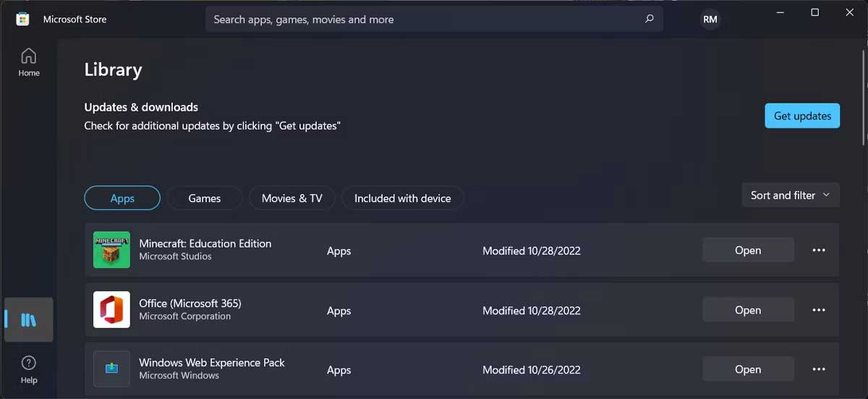Click the Microsoft Store logo icon

[22, 20]
